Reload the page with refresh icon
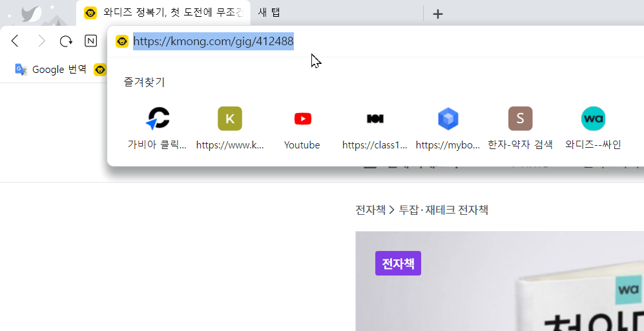 tap(66, 41)
